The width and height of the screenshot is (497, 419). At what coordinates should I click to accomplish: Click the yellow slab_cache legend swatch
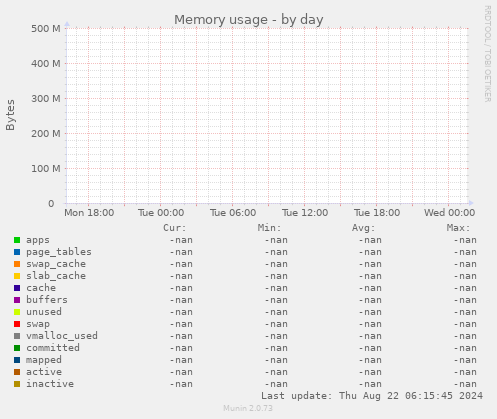point(17,276)
